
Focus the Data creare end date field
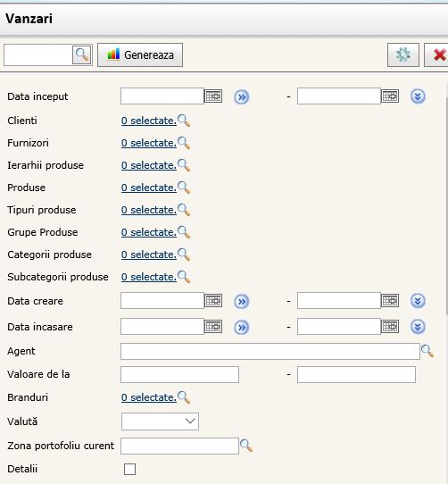click(x=339, y=301)
